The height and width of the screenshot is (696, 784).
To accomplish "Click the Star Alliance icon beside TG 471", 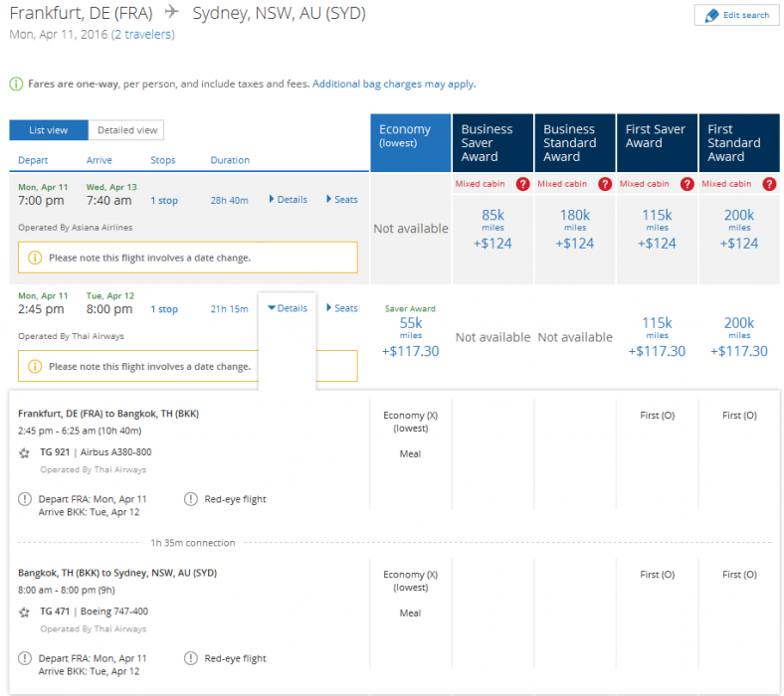I will coord(25,612).
